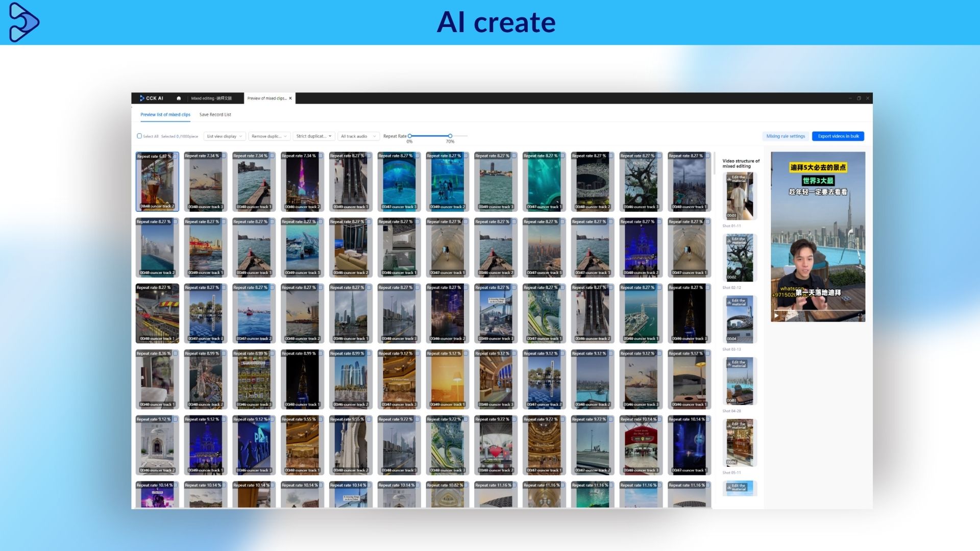Close the Preview of mixed clips tab
The image size is (980, 551).
[x=290, y=98]
